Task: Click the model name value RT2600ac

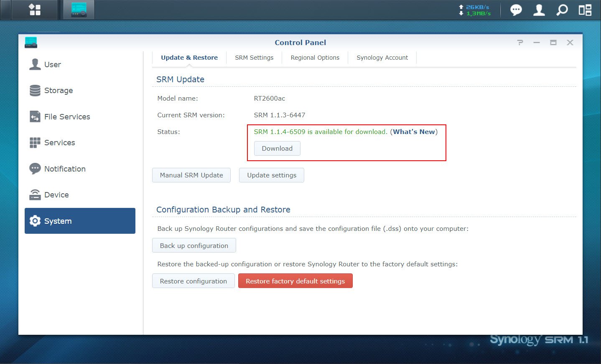Action: [270, 98]
